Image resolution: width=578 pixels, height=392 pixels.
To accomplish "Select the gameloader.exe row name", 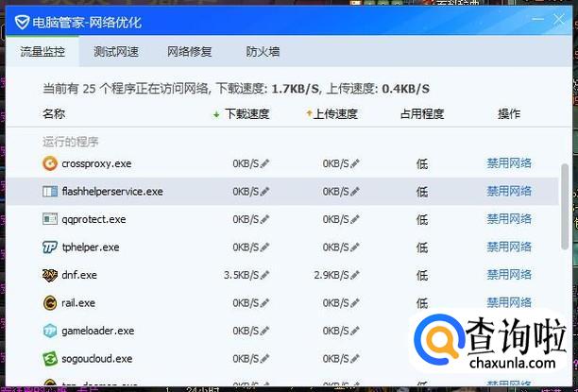I will [97, 331].
